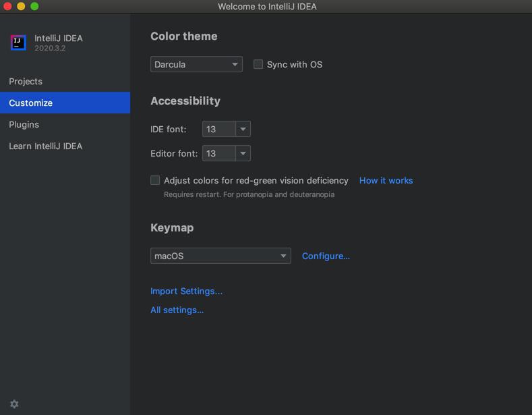Open the How it works link
This screenshot has height=415, width=532.
[x=386, y=180]
